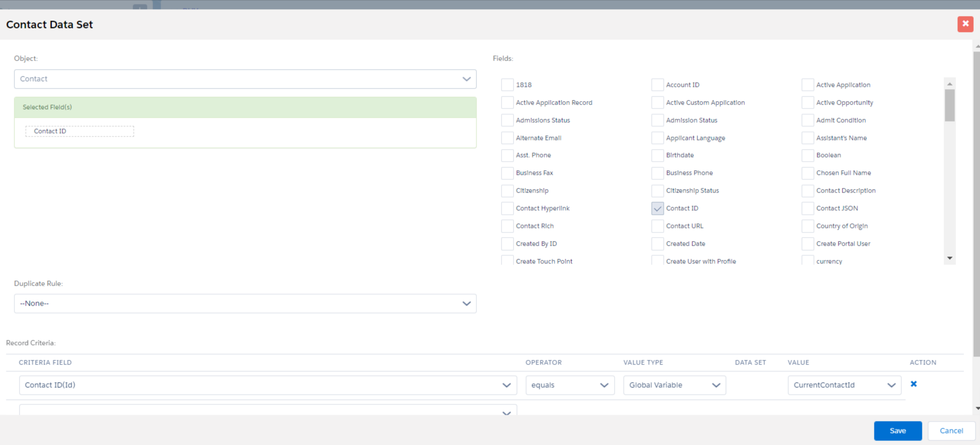
Task: Close the Contact Data Set dialog
Action: coord(965,24)
